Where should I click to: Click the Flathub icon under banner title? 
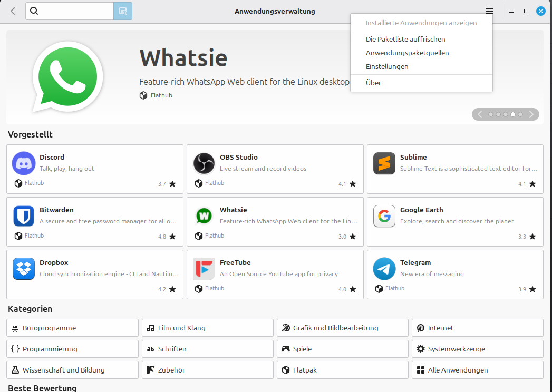coord(143,95)
